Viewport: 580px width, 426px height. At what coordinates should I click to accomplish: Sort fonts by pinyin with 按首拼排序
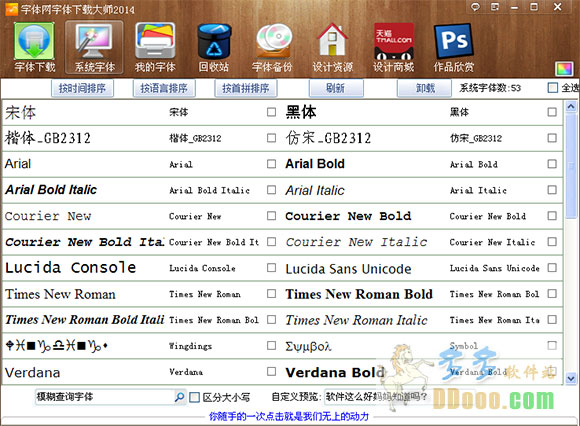[246, 88]
